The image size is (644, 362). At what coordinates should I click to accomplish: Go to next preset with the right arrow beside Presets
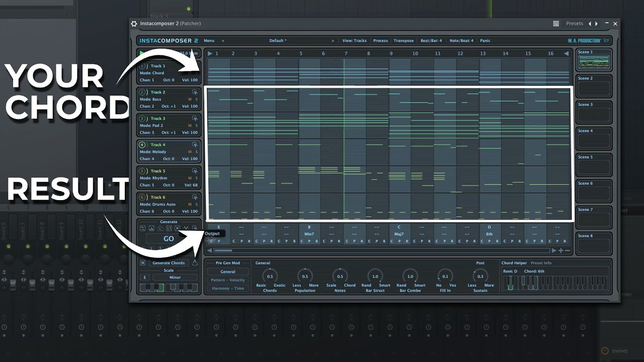coord(597,24)
